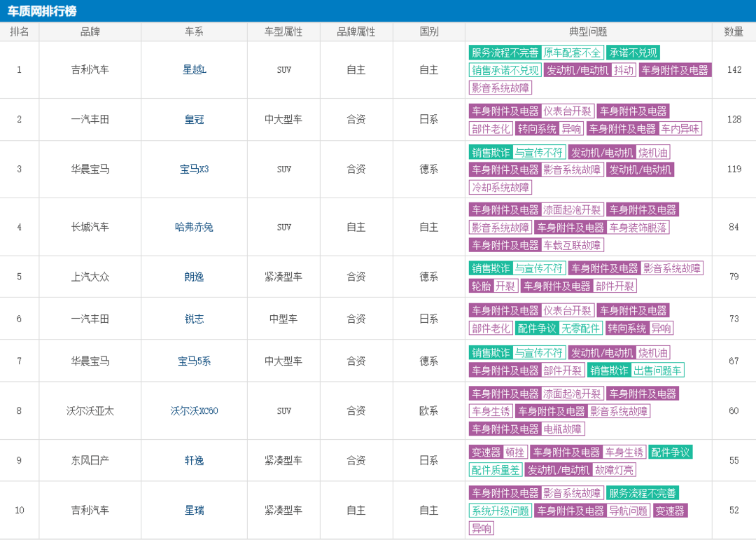Click the quantity value 60

(734, 410)
